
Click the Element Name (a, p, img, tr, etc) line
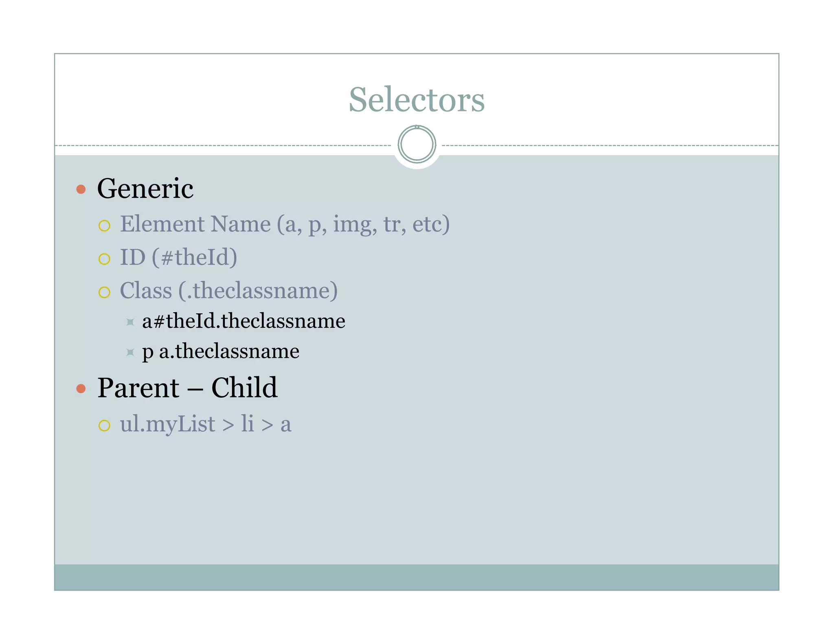(x=285, y=224)
